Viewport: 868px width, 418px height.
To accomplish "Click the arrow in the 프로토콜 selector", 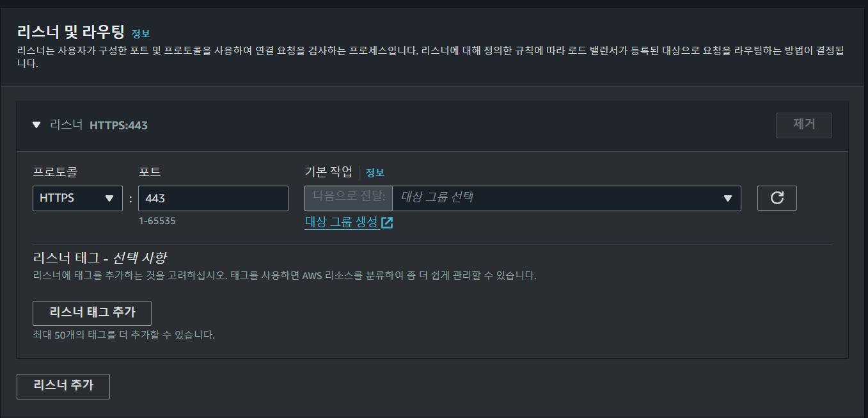I will [109, 198].
